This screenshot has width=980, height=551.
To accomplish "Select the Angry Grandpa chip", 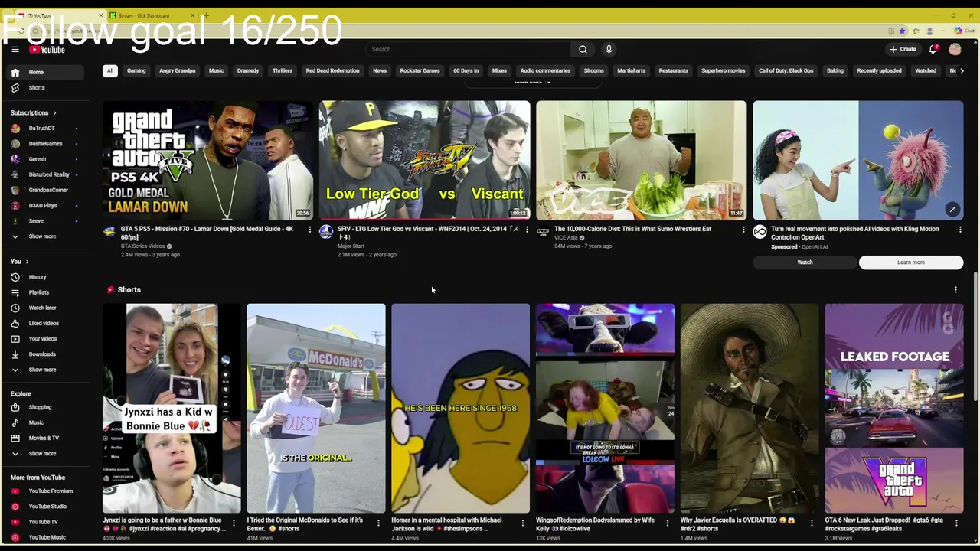I will (177, 70).
